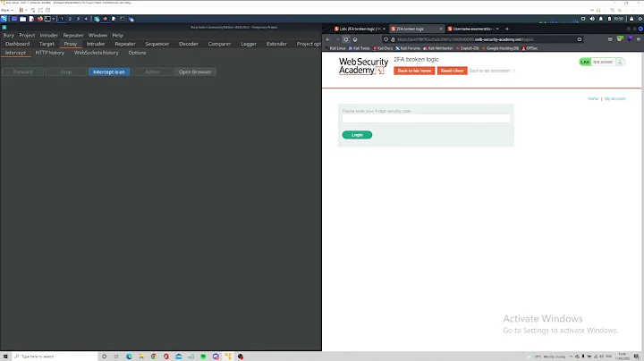This screenshot has height=361, width=644.
Task: Open the WebSockets history sub-tab
Action: coord(96,53)
